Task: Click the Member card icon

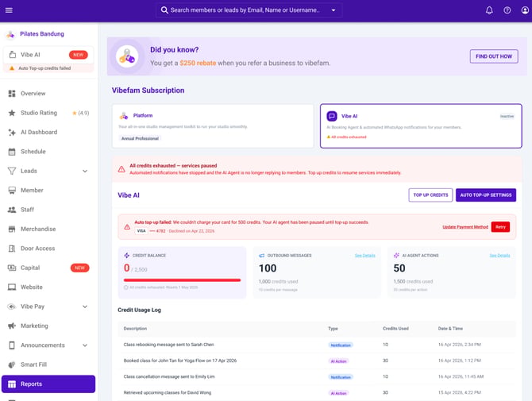Action: click(x=12, y=191)
